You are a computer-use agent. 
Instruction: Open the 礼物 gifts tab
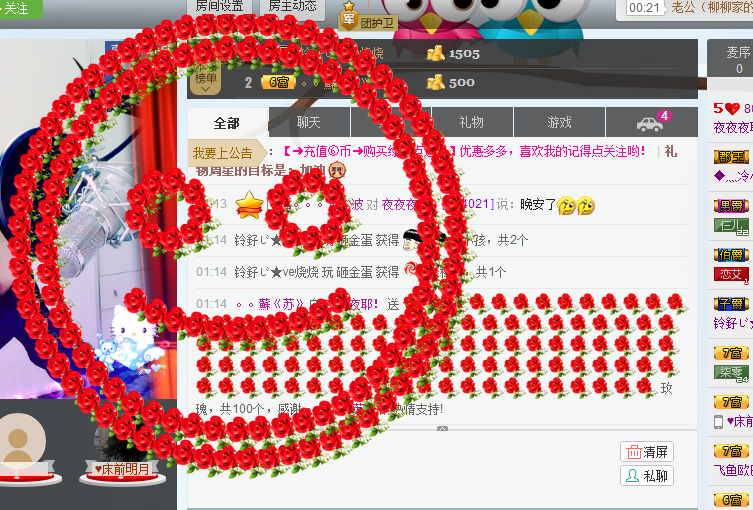[471, 122]
